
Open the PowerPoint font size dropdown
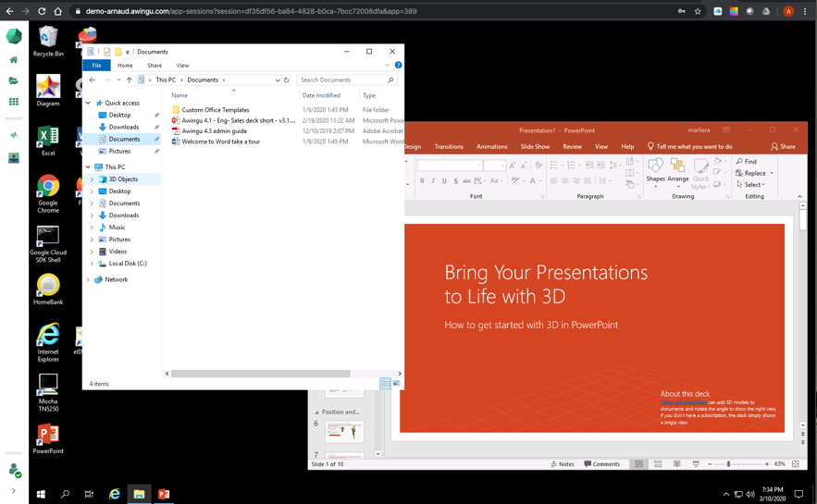point(502,166)
